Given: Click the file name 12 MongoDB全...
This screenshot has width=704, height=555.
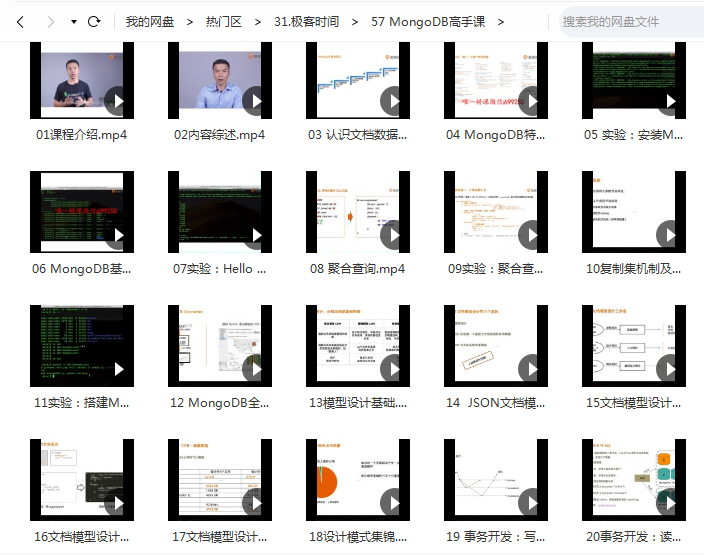Looking at the screenshot, I should [x=220, y=403].
